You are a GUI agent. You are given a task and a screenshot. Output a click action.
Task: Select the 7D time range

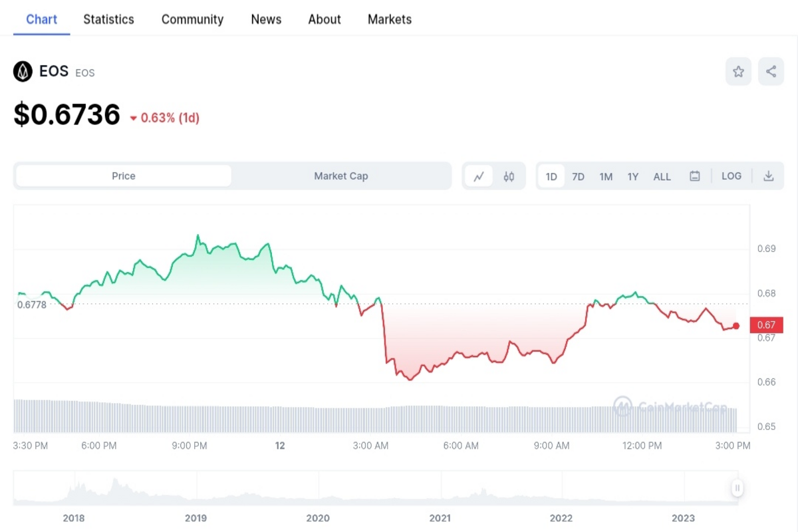click(x=579, y=176)
